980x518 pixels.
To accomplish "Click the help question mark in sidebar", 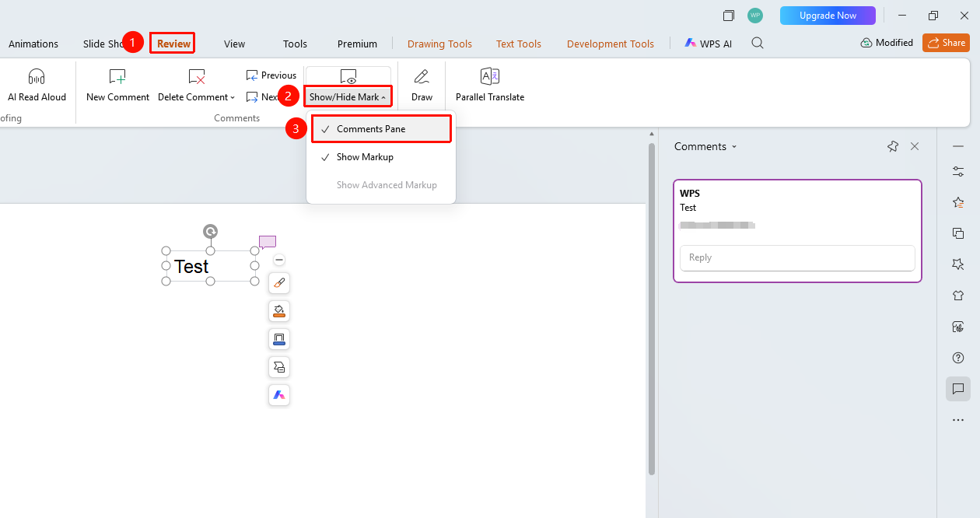I will click(958, 358).
